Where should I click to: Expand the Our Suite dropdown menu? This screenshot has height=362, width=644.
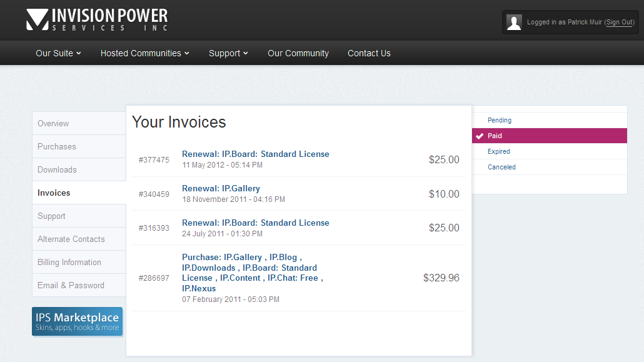click(58, 53)
